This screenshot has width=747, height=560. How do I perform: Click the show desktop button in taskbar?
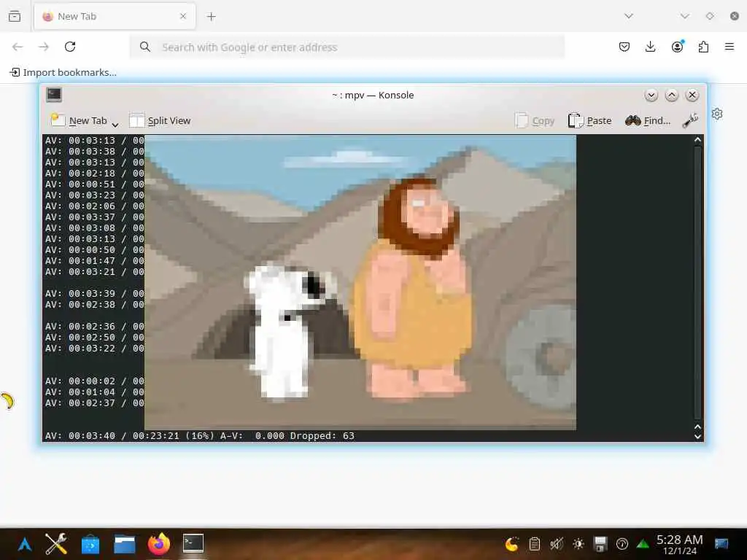[721, 544]
